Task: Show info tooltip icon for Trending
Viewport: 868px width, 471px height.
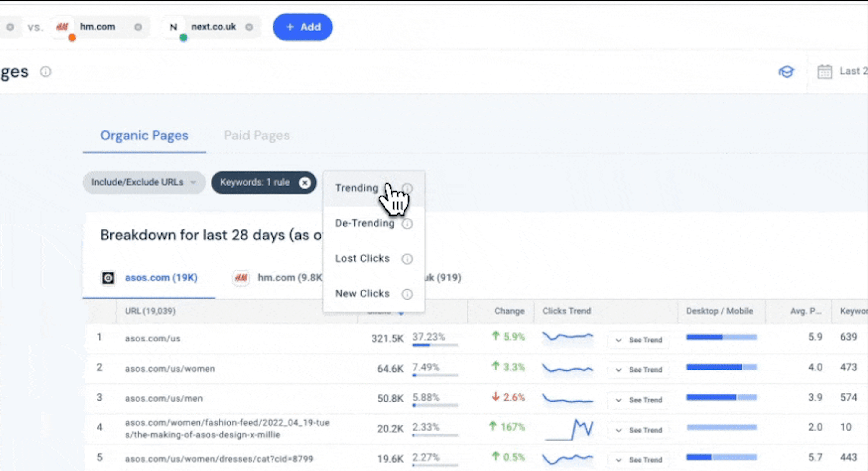Action: (407, 188)
